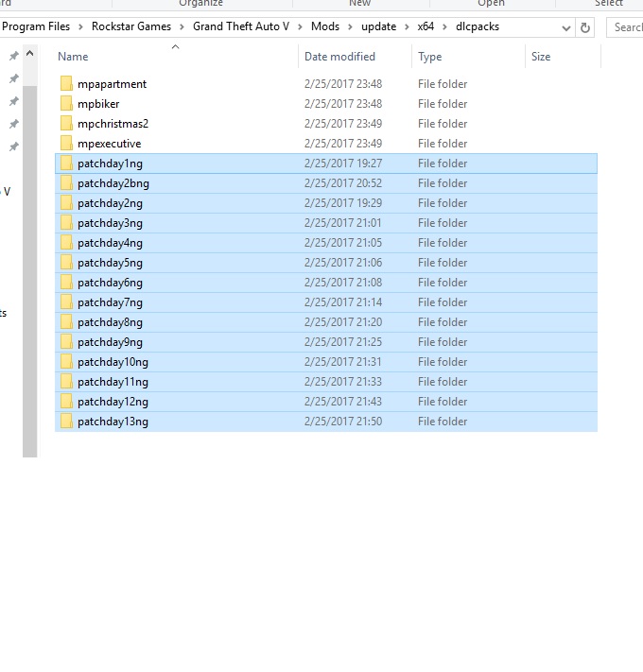
Task: Click the patchday6ng folder icon
Action: [66, 282]
